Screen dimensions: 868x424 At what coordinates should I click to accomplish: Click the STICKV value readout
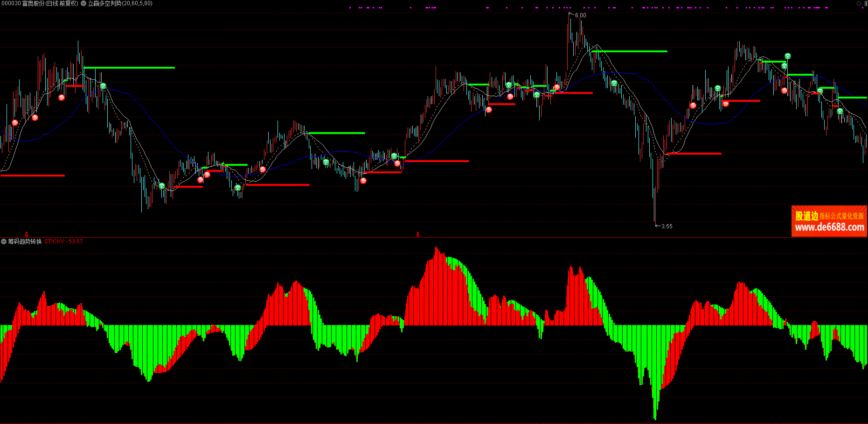[x=63, y=241]
